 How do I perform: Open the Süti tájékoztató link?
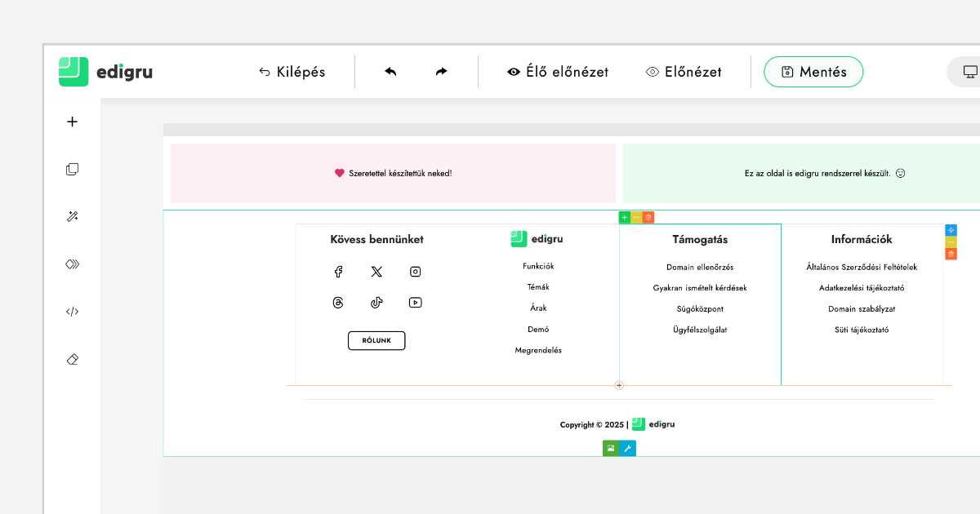(862, 330)
